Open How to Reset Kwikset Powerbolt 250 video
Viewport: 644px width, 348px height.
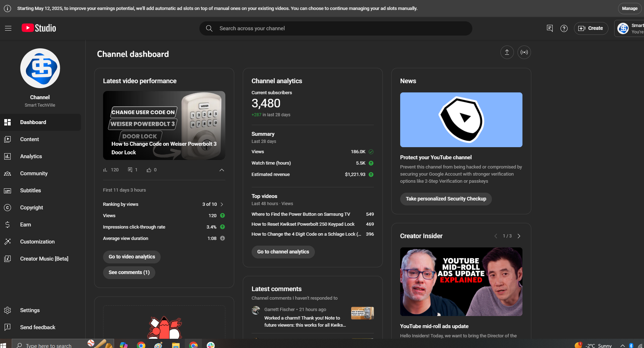coord(303,224)
